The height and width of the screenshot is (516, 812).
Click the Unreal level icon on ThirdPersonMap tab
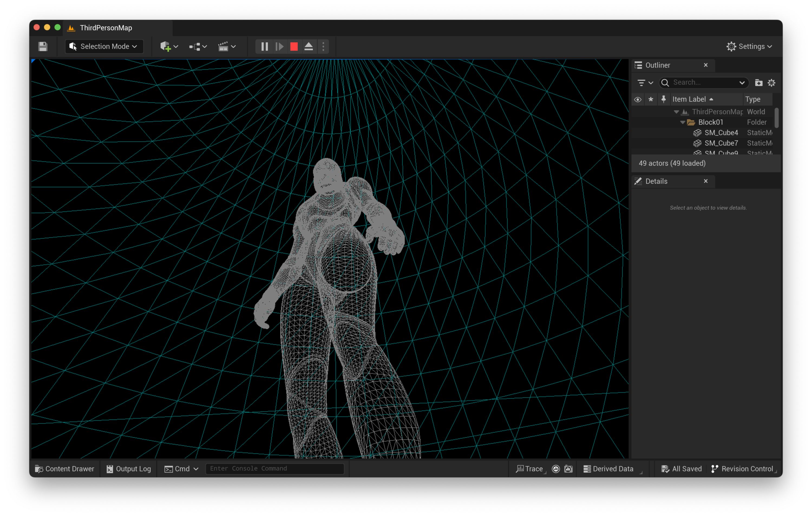tap(71, 28)
